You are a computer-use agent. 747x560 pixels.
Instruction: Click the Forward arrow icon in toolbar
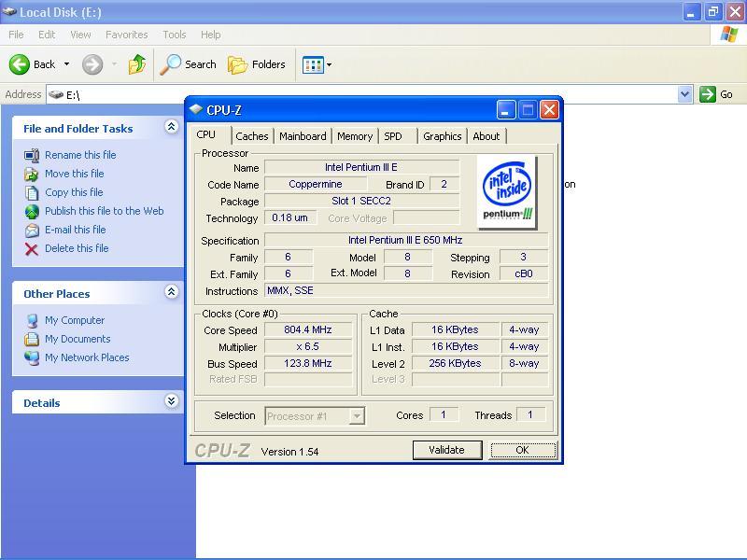point(92,64)
